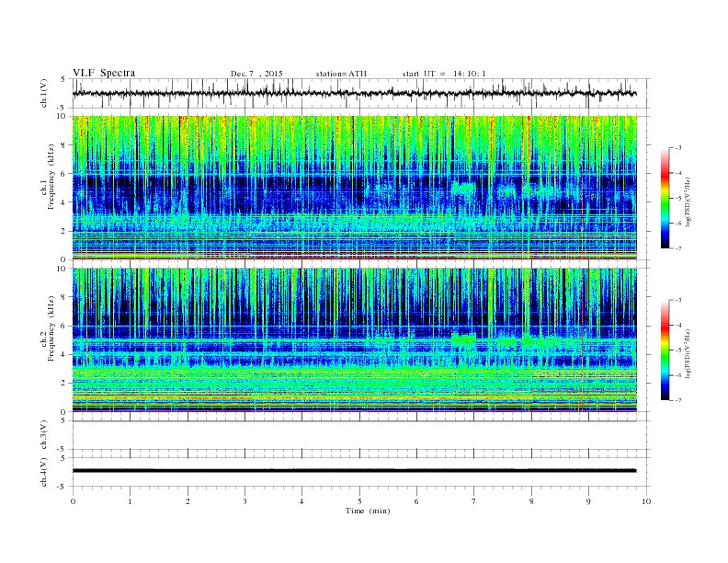Image resolution: width=728 pixels, height=563 pixels.
Task: Click the 'station=ATH' header label
Action: (341, 74)
